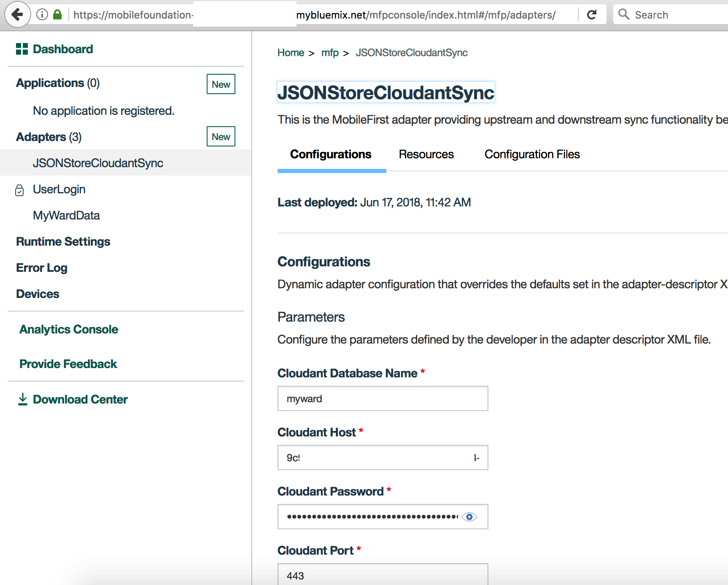Screen dimensions: 728x585
Task: Click the 'No application is registered.' text
Action: click(x=104, y=111)
